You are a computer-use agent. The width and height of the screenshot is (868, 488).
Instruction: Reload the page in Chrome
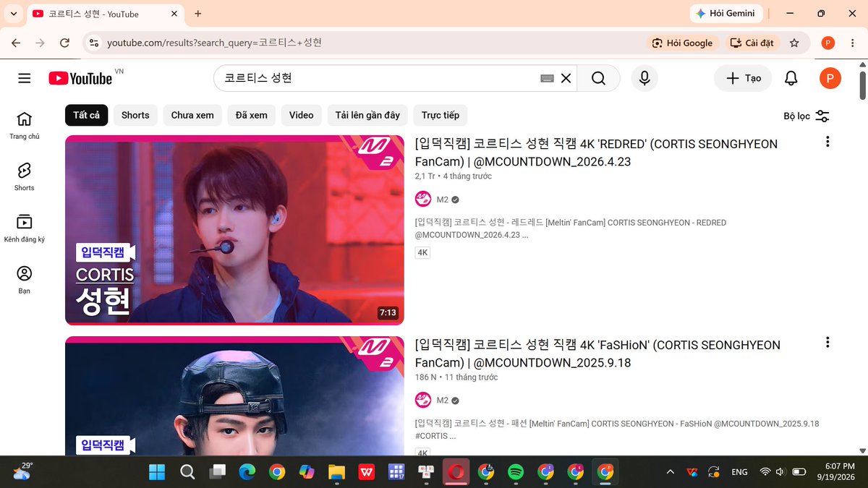64,43
